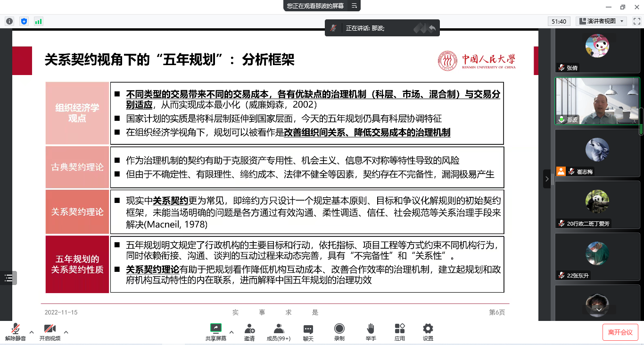Click the meeting info icon
Viewport: 644px width, 345px height.
[9, 21]
